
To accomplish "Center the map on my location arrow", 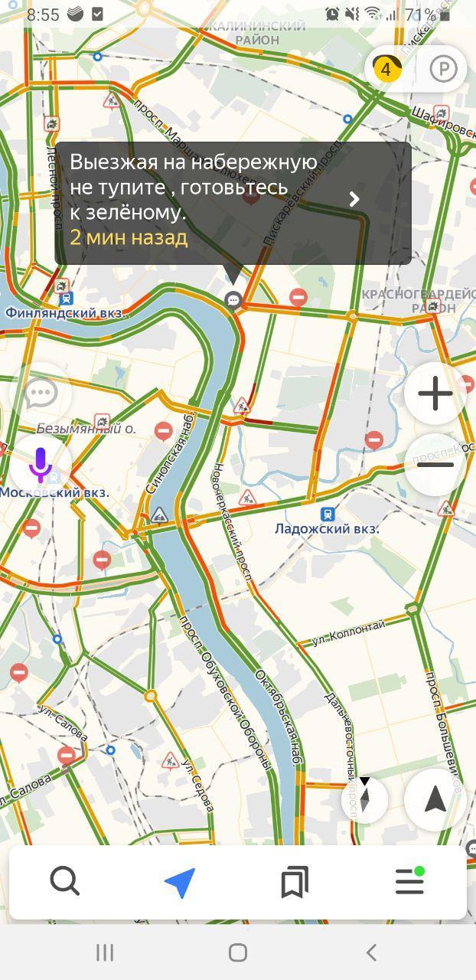I will pos(435,799).
